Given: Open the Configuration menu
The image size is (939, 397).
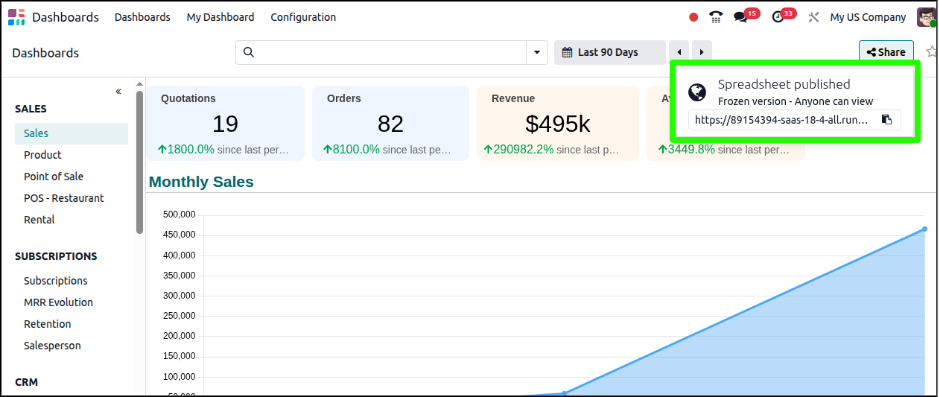Looking at the screenshot, I should (x=303, y=17).
